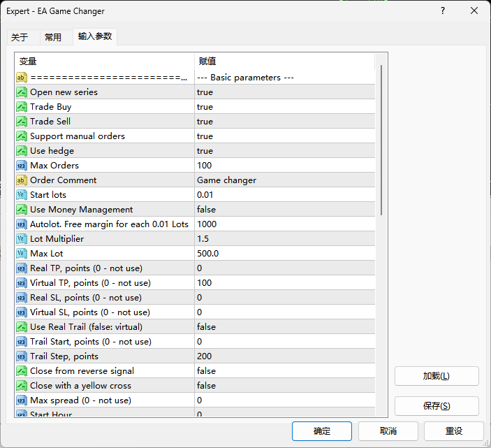
Task: Click the icon next to Use hedge
Action: 22,151
